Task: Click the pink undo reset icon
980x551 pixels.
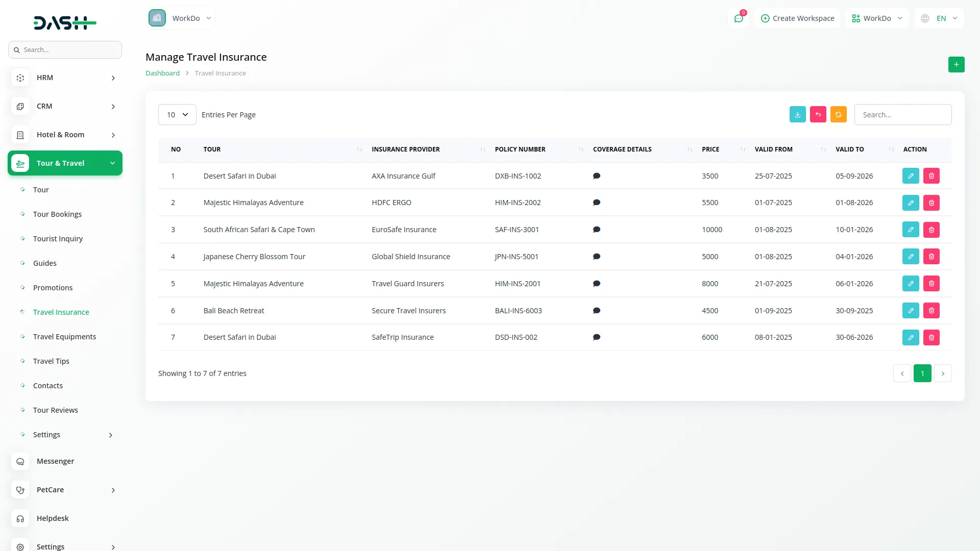Action: (818, 115)
